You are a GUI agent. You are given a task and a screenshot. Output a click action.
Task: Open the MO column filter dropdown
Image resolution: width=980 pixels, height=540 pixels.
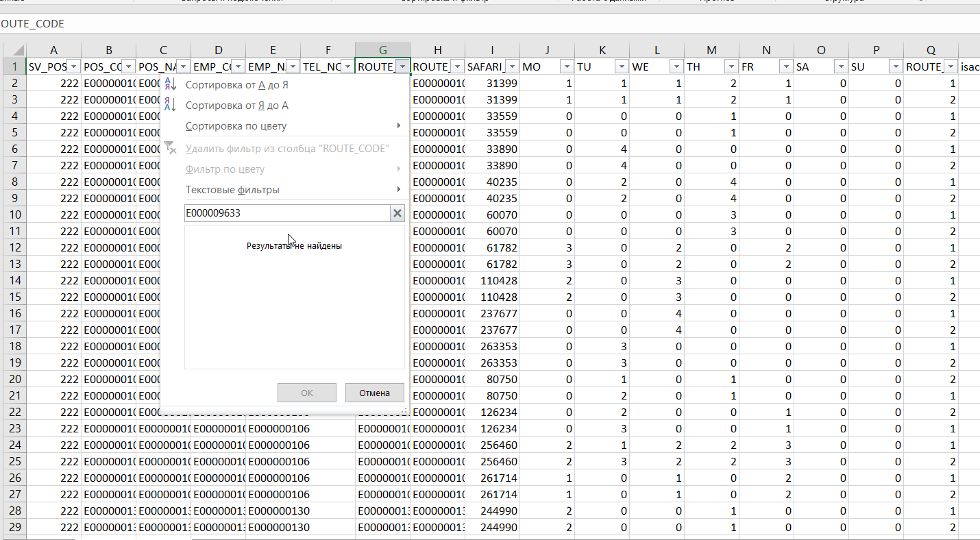pos(567,66)
